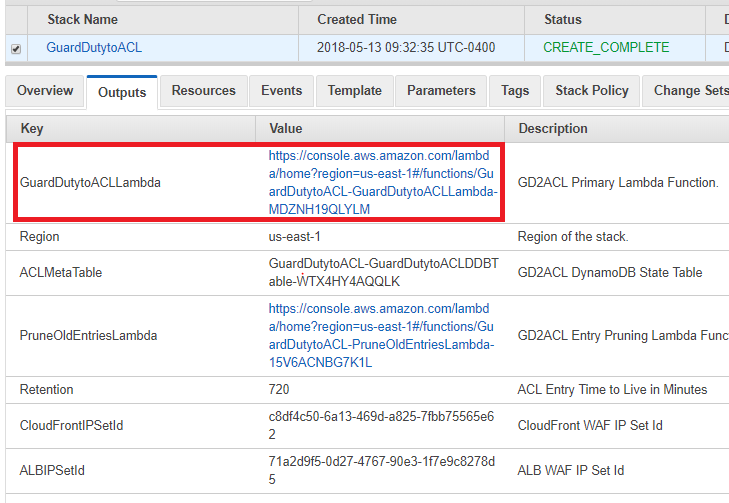
Task: Open the Stack Policy tab
Action: point(591,90)
